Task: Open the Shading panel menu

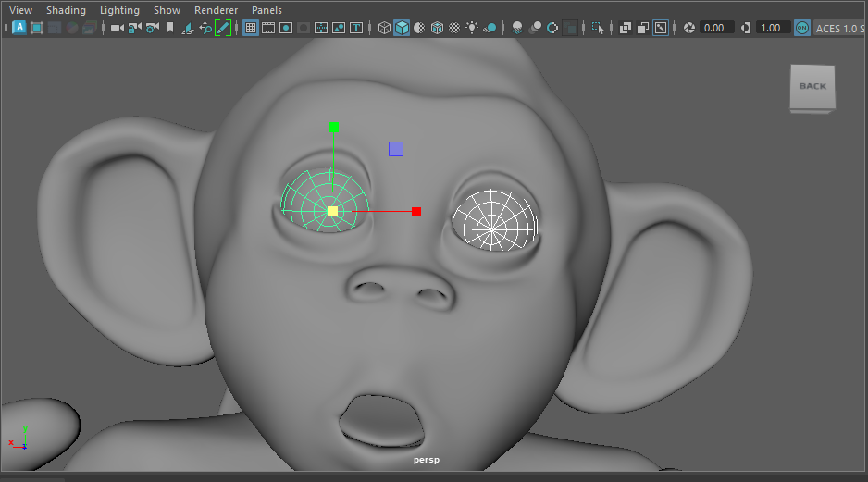Action: [66, 10]
